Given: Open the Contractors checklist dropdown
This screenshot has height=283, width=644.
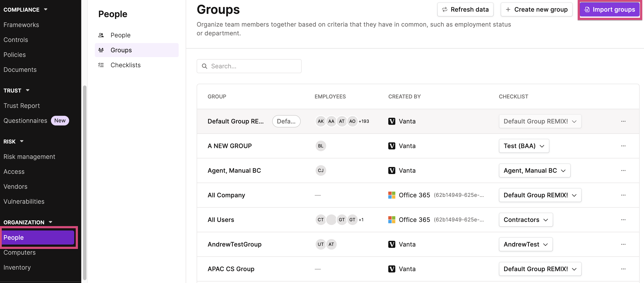Looking at the screenshot, I should (526, 220).
